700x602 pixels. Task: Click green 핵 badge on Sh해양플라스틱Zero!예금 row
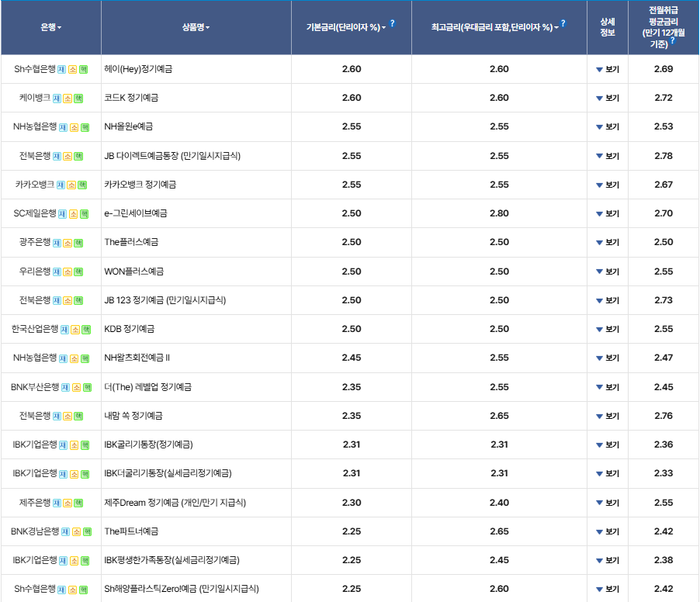tap(84, 590)
